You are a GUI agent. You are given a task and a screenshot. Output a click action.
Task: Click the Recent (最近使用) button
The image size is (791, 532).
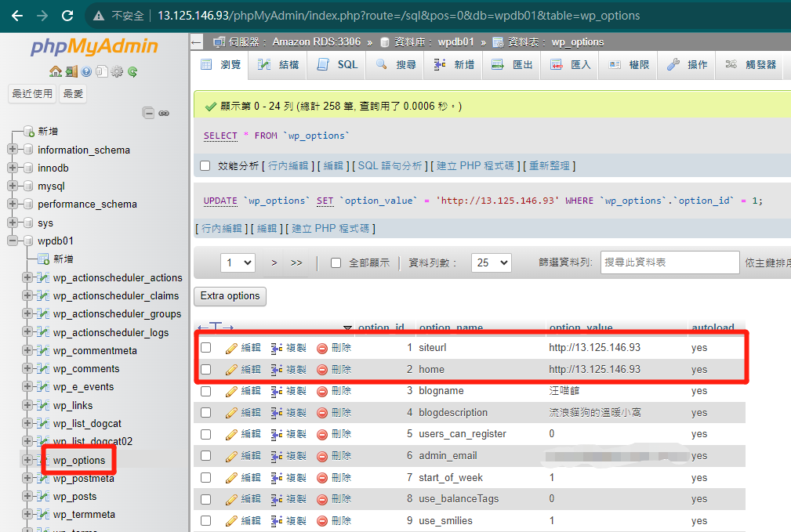pyautogui.click(x=32, y=94)
